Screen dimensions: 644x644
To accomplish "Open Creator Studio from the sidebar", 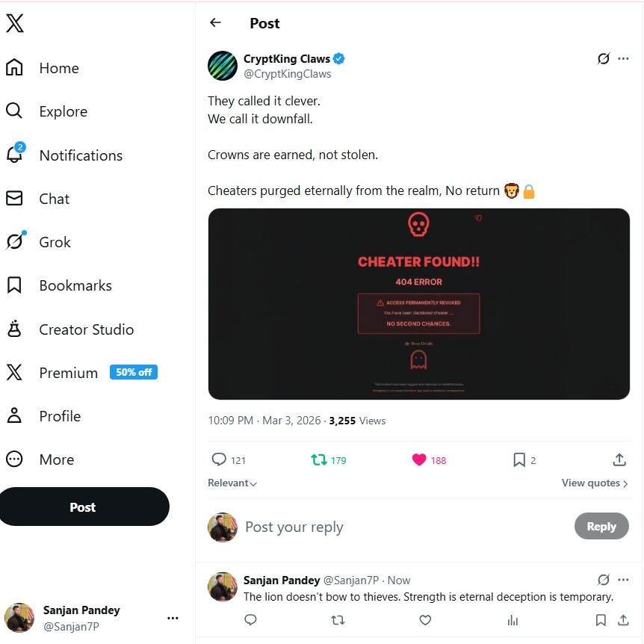I will [x=69, y=329].
